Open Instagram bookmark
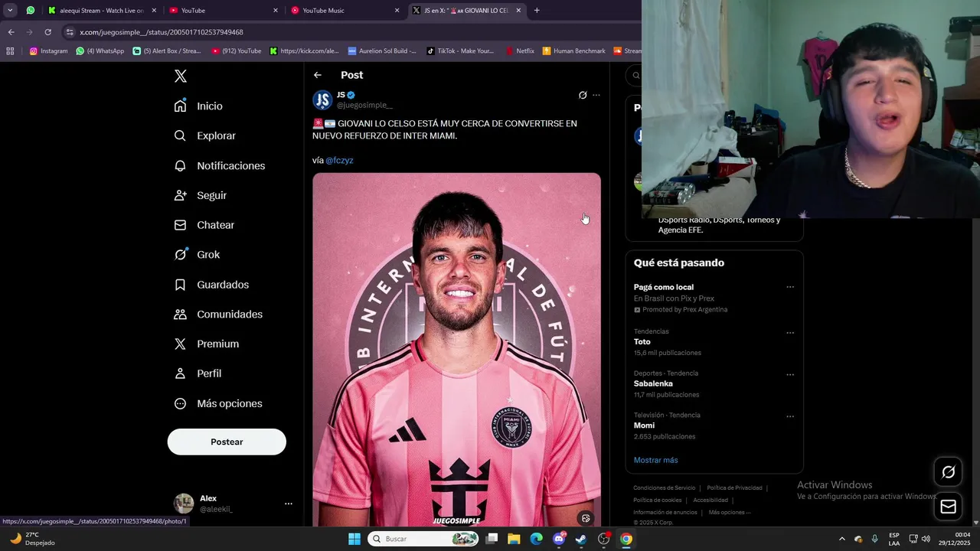Viewport: 980px width, 551px height. coord(48,51)
